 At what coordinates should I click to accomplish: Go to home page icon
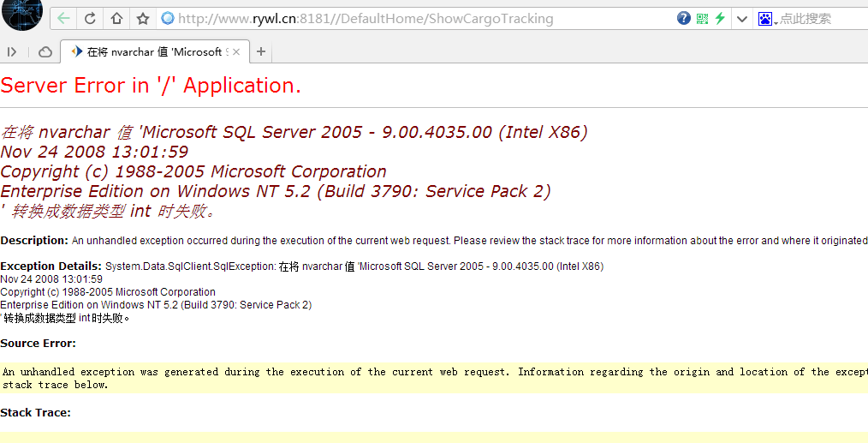click(x=116, y=19)
